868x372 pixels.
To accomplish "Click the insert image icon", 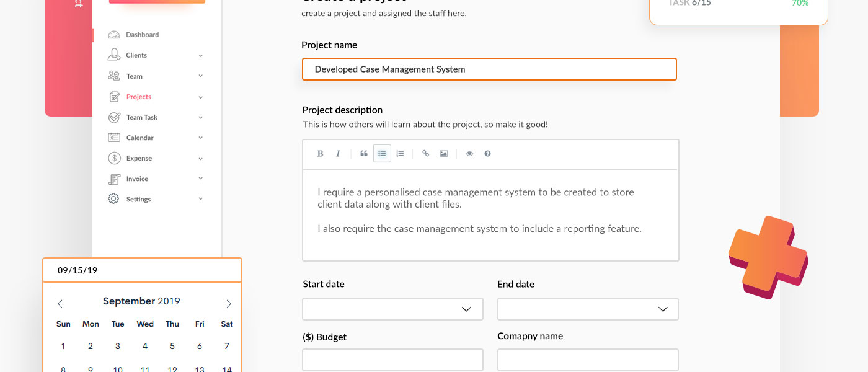I will click(444, 154).
